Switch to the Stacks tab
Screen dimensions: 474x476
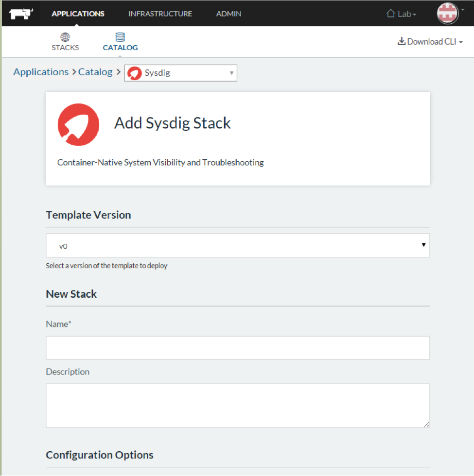(65, 42)
